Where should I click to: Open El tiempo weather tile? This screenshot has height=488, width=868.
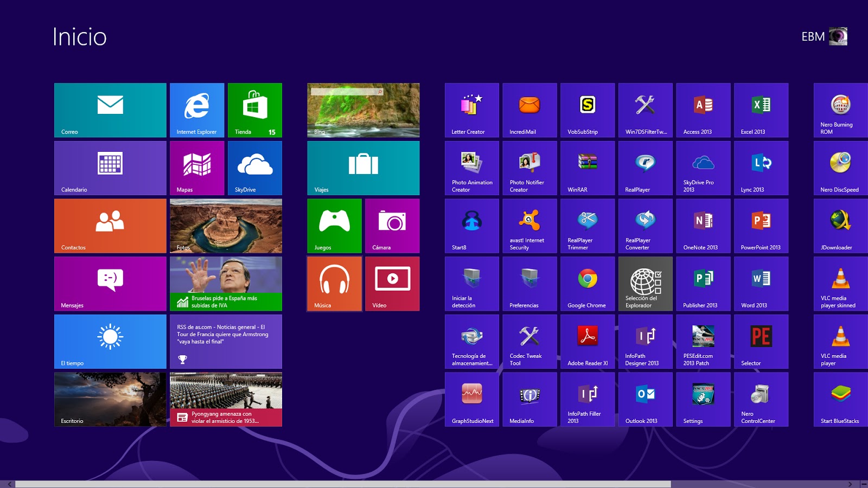[x=110, y=342]
